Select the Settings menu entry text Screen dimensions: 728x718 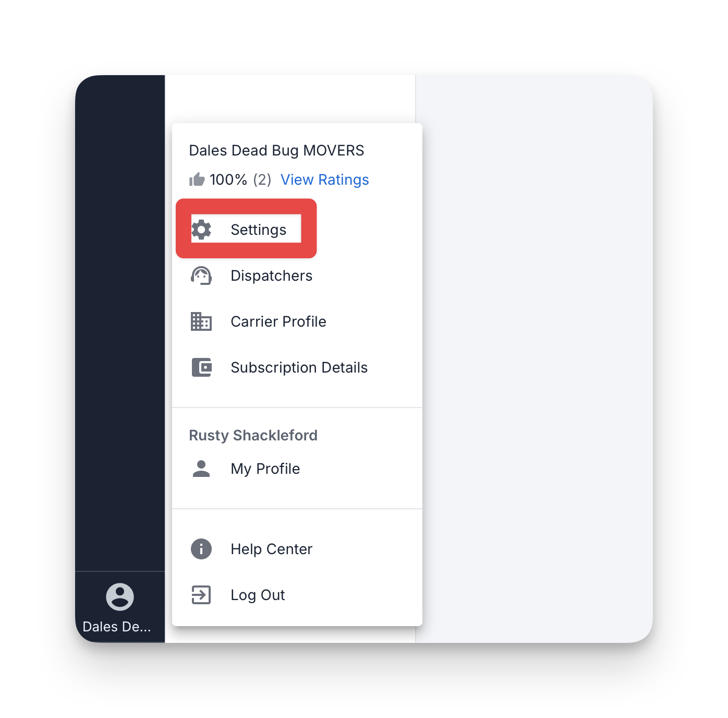(259, 230)
